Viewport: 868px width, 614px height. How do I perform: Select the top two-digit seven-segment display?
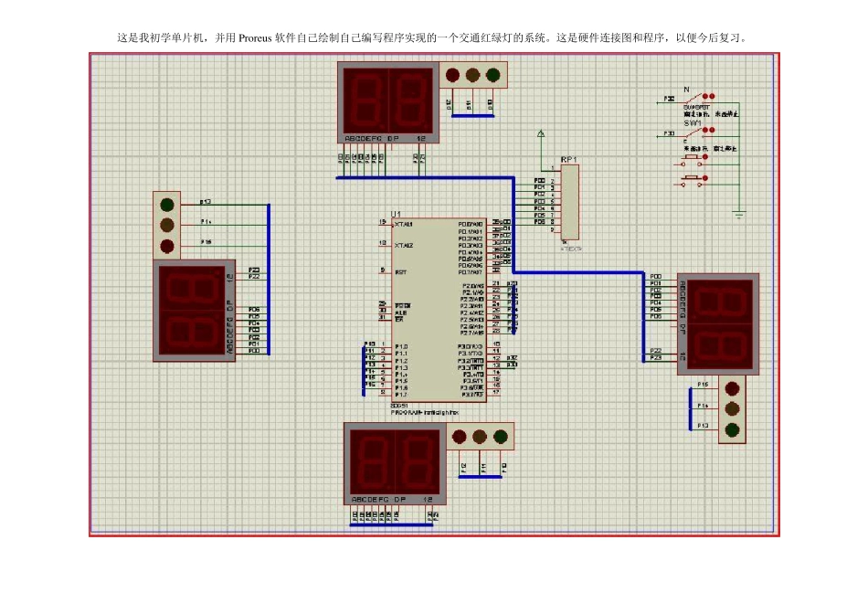[x=388, y=102]
